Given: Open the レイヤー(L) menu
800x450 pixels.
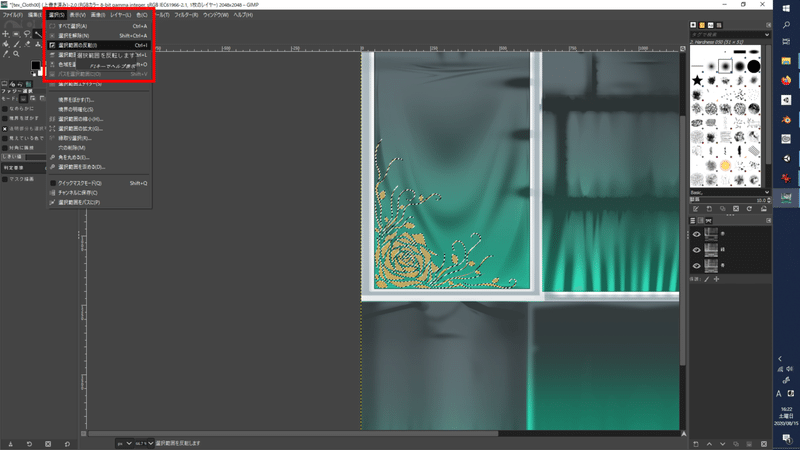Looking at the screenshot, I should [120, 15].
